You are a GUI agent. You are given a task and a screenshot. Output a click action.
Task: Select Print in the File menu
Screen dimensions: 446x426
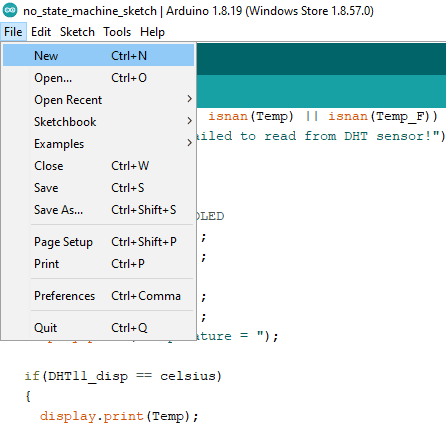point(98,264)
